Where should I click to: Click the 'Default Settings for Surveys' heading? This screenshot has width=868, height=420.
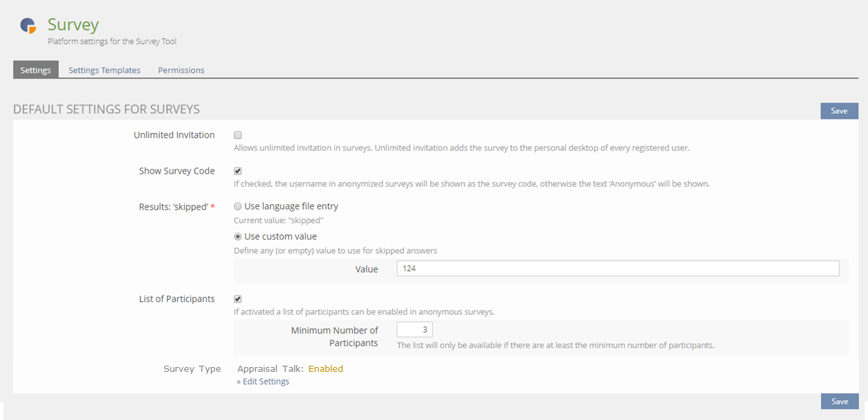pyautogui.click(x=106, y=109)
